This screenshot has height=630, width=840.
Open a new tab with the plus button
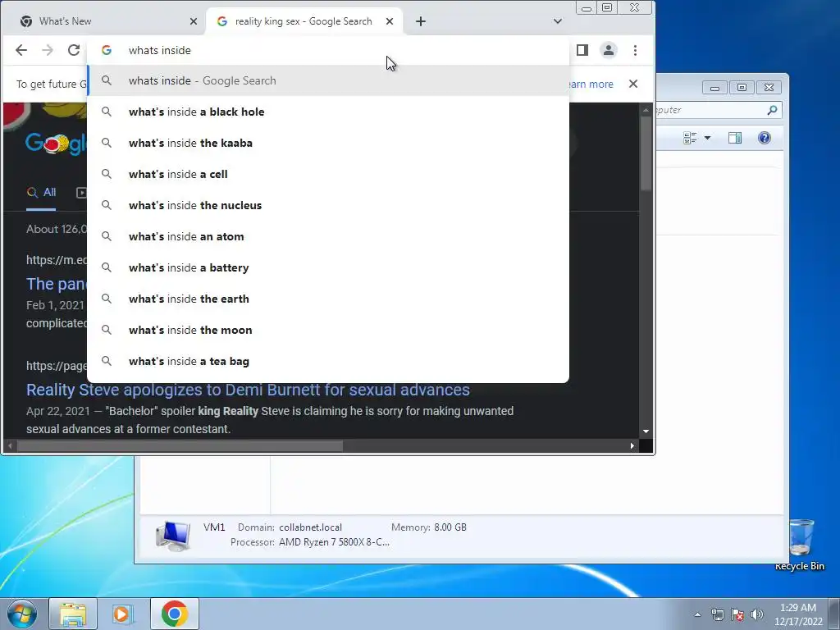point(421,21)
